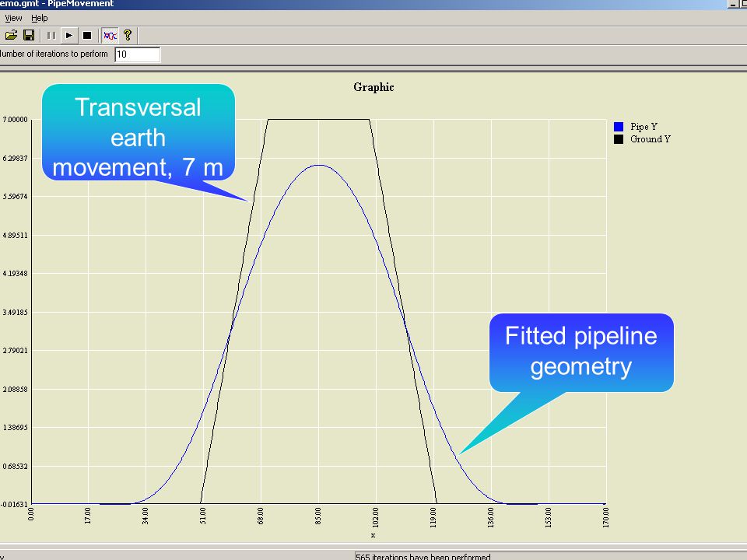
Task: Click the blue Pipe Y legend swatch
Action: click(x=619, y=127)
